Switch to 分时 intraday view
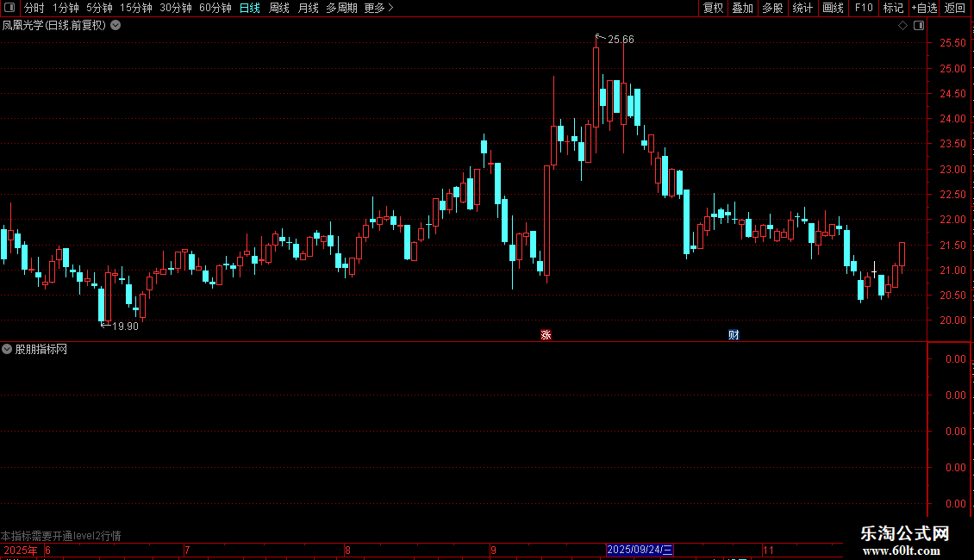974x560 pixels. (x=34, y=8)
